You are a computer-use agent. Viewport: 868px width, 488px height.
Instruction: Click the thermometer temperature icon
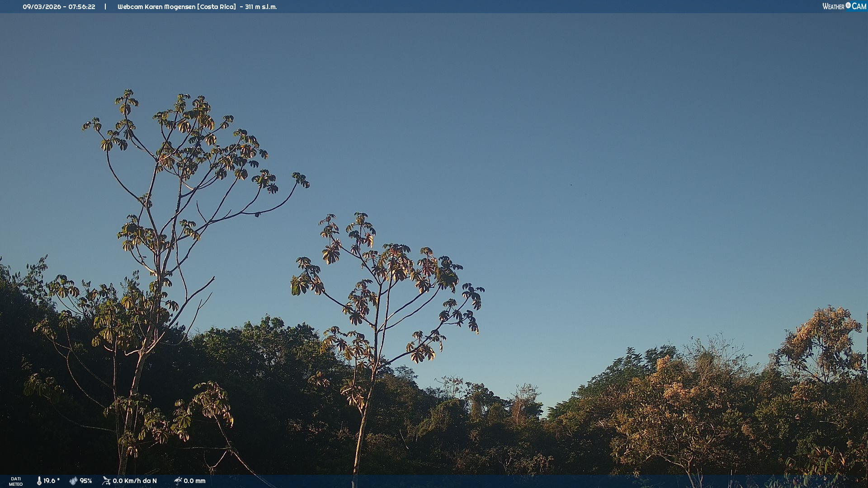pyautogui.click(x=39, y=481)
